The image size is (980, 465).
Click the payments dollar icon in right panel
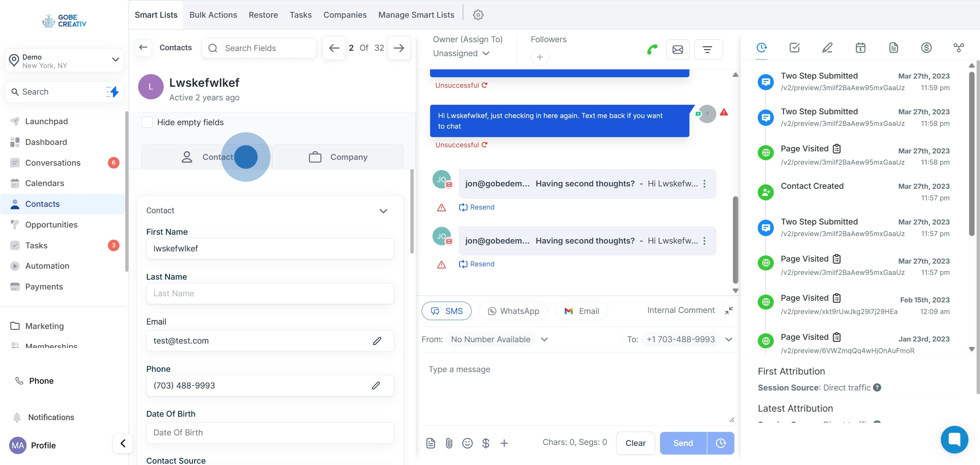(926, 48)
